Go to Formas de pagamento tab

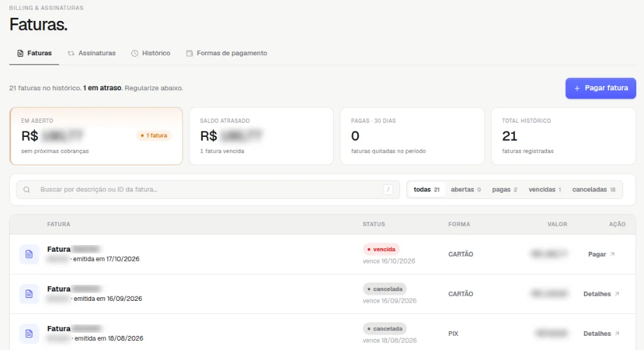[226, 53]
